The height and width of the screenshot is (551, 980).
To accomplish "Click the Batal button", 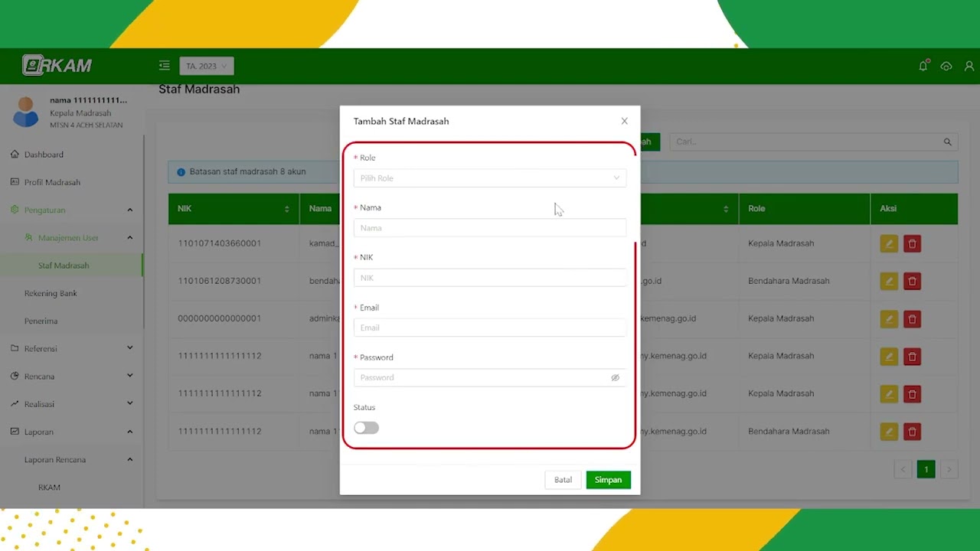I will click(x=563, y=480).
